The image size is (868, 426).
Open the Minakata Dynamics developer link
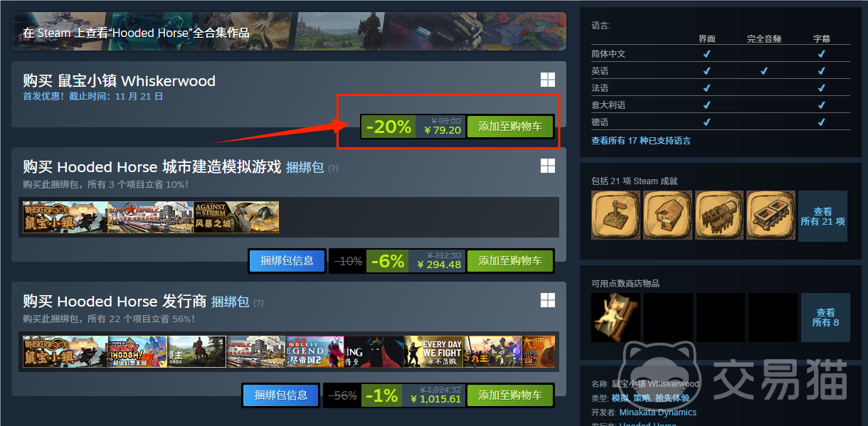[x=658, y=412]
